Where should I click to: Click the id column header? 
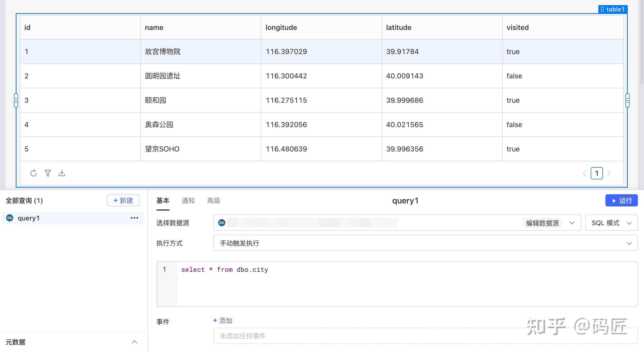tap(80, 27)
